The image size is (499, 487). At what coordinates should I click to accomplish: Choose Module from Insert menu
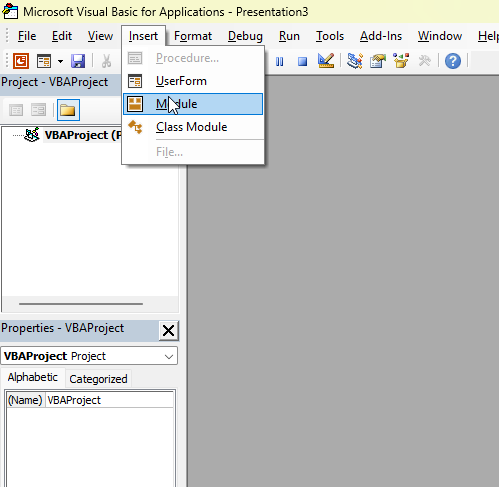point(193,104)
